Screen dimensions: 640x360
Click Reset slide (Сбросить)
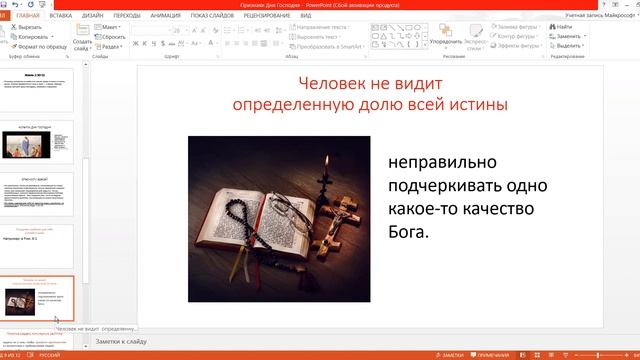point(110,37)
